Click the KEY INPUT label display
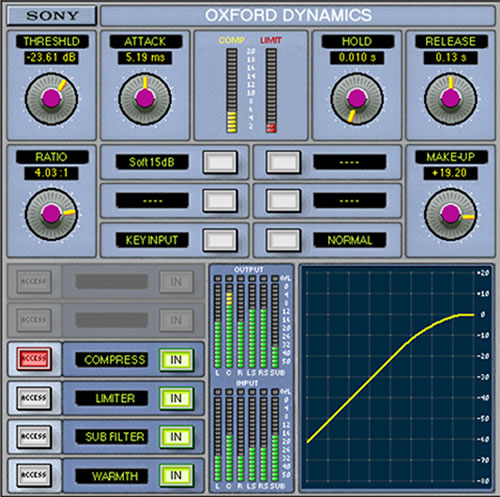 point(152,240)
